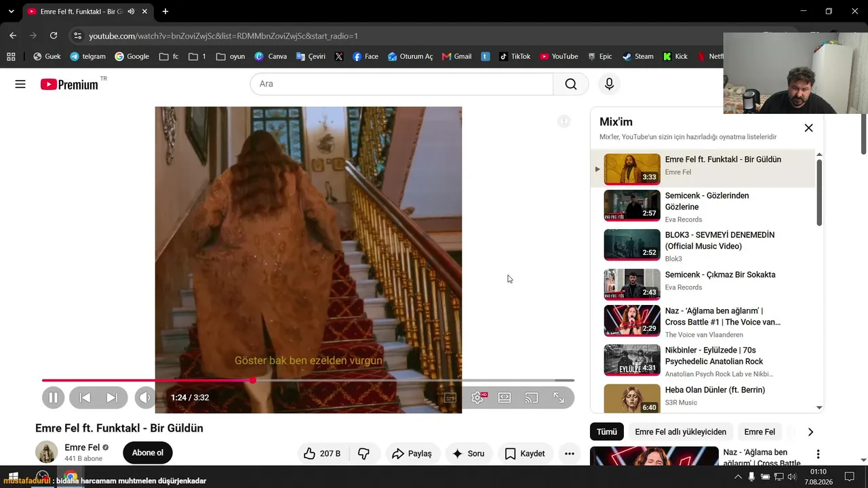Viewport: 868px width, 488px height.
Task: Select the Emre Fel adlı yükleyiciden chip
Action: tap(680, 432)
